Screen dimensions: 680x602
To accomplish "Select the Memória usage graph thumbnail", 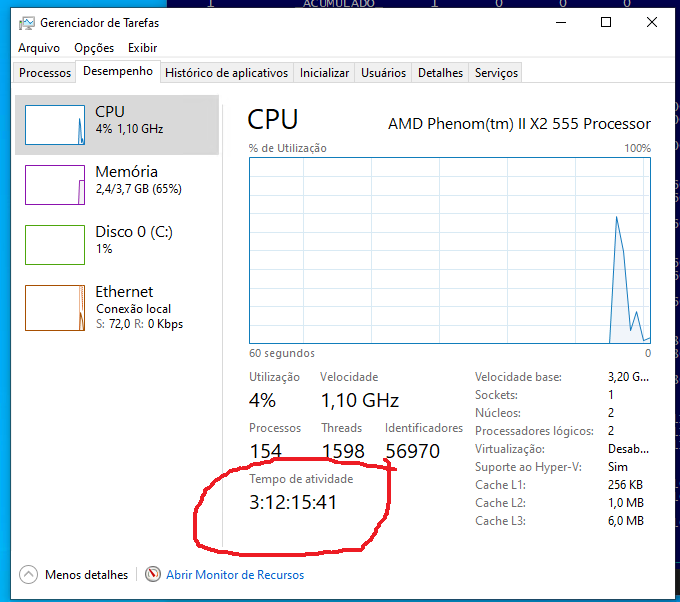I will [55, 185].
